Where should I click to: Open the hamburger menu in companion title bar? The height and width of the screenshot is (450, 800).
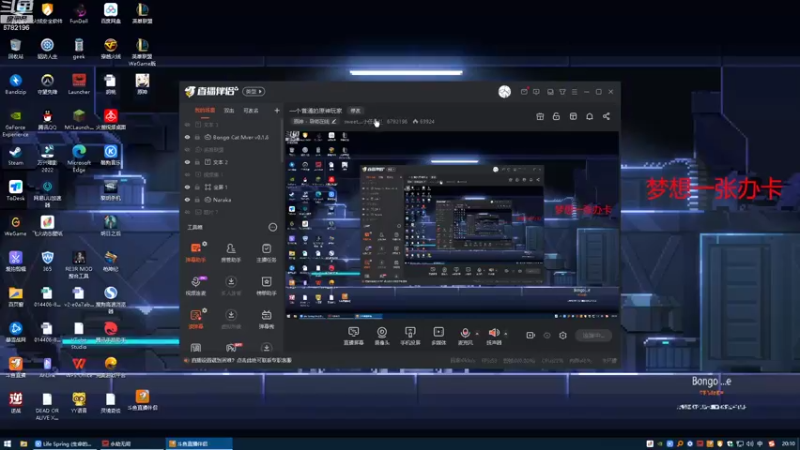pos(574,92)
